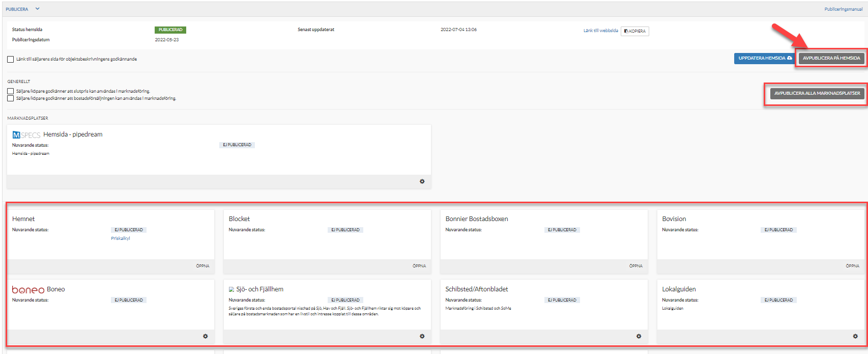The image size is (868, 354).
Task: Open settings gear on Lokalguiden card
Action: click(x=855, y=336)
